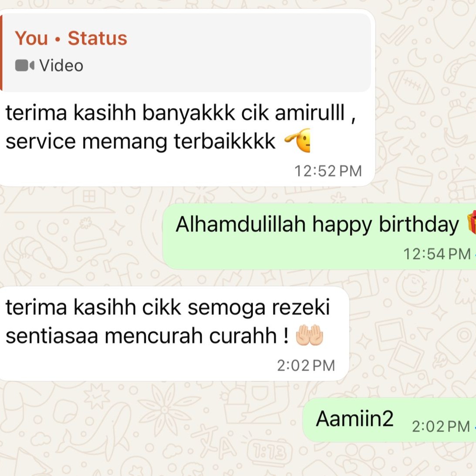Image resolution: width=476 pixels, height=476 pixels.
Task: Select the 'Aamiin2' message bubble
Action: click(x=390, y=420)
